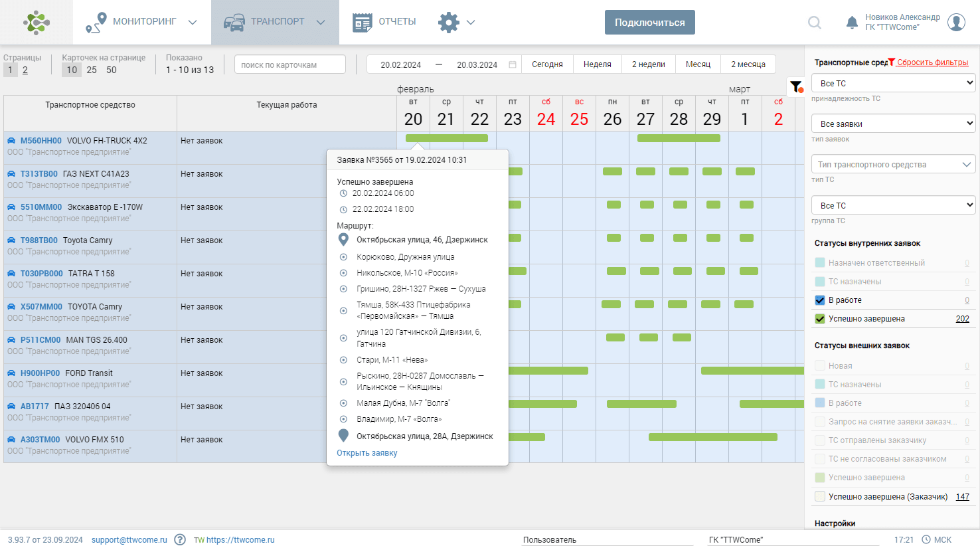Click the 'поиск по карточкам' search field

(290, 64)
